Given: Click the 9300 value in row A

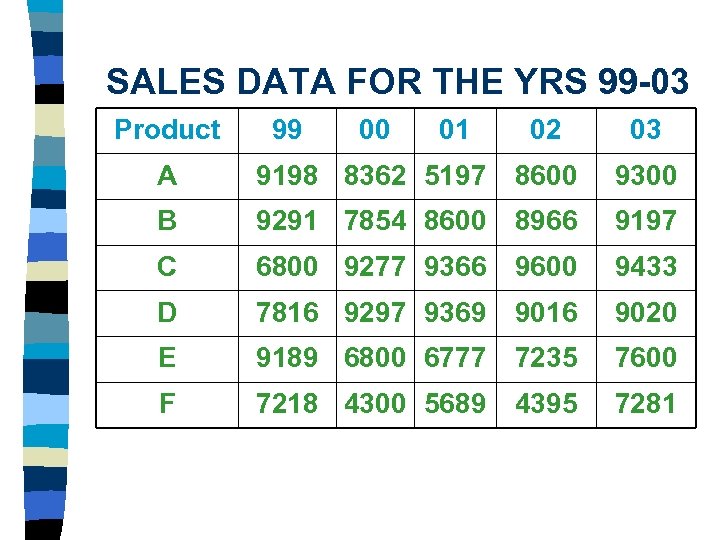Looking at the screenshot, I should 645,176.
